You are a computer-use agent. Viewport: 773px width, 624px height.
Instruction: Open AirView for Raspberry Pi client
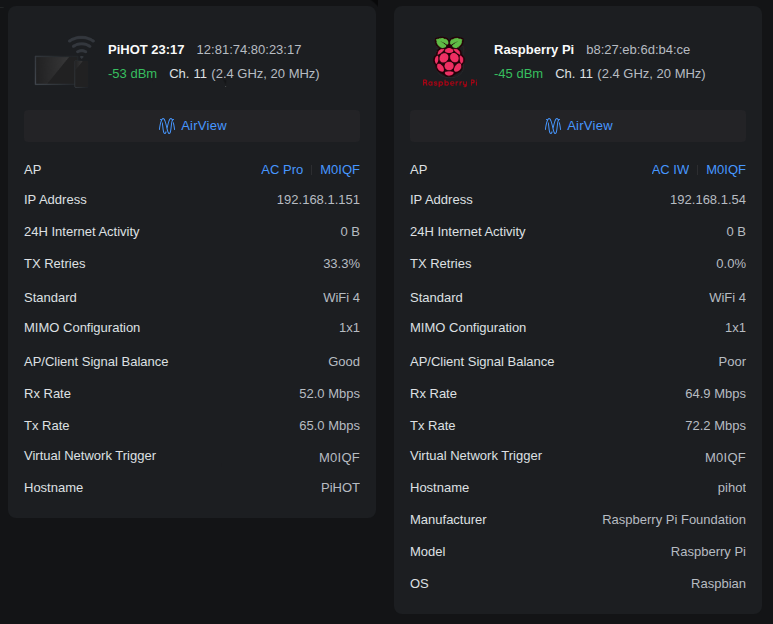[x=578, y=126]
